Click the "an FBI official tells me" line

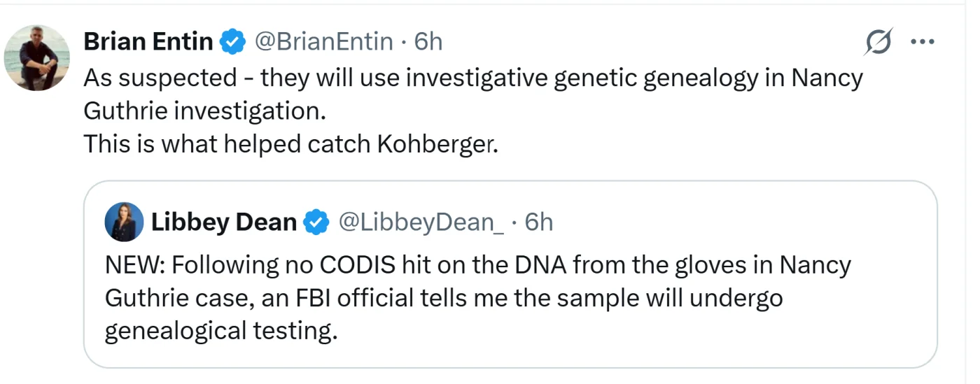(443, 298)
